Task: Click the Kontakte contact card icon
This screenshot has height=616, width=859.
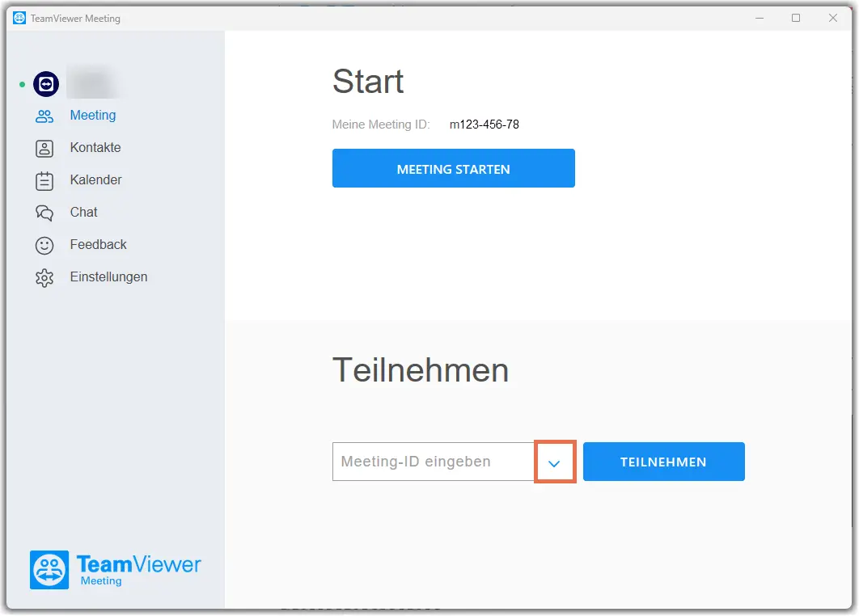Action: click(44, 149)
